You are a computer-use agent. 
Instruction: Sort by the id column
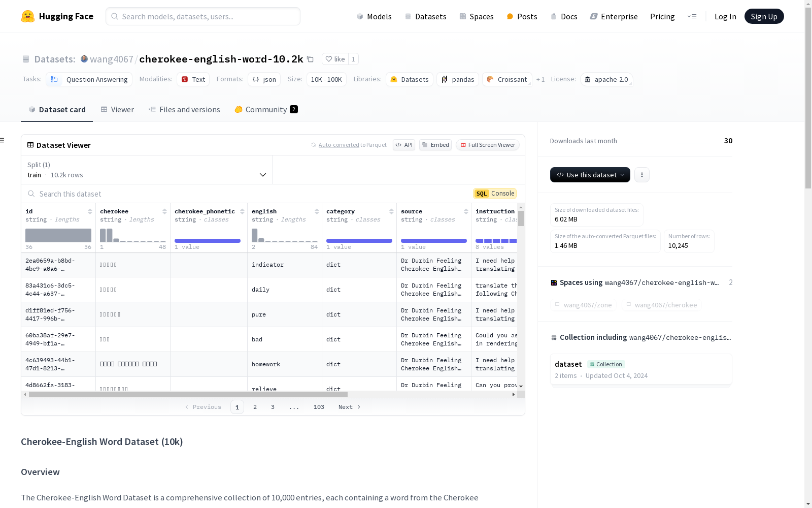tap(90, 211)
